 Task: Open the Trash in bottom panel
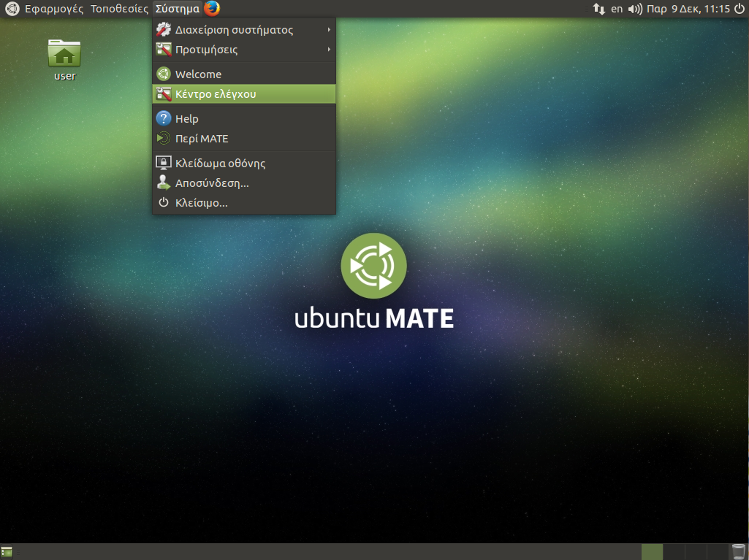click(738, 551)
